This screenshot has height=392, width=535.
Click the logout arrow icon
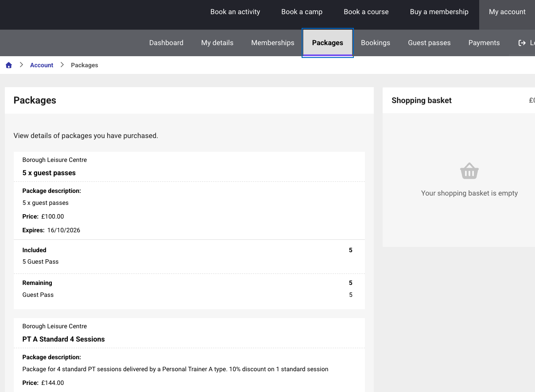click(x=522, y=43)
